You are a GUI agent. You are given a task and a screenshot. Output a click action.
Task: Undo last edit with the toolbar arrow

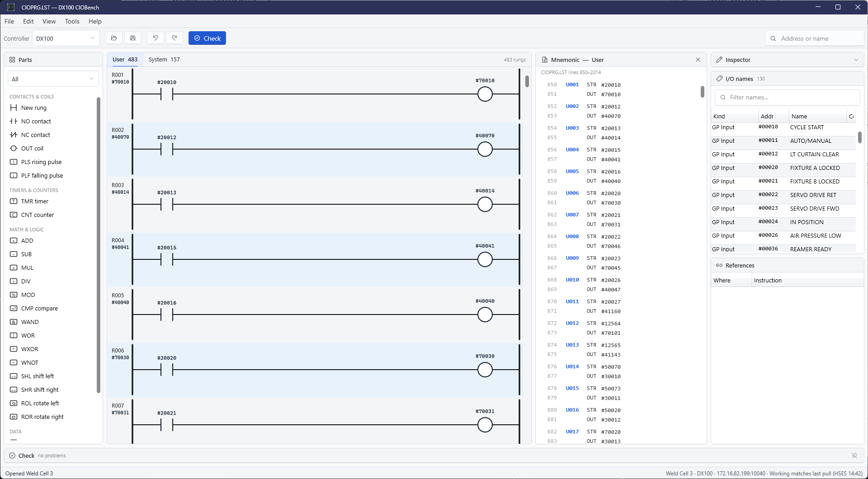click(x=156, y=38)
